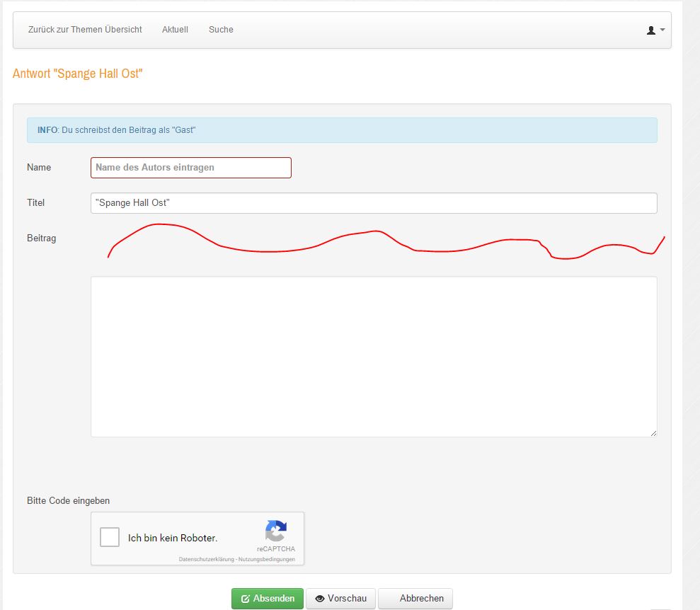
Task: Click the textarea resize grip corner
Action: tap(653, 433)
